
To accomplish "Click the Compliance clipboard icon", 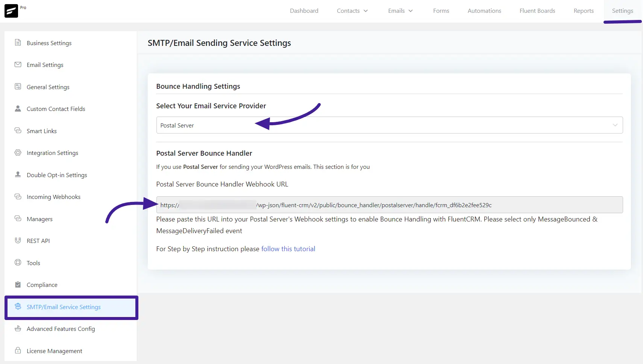I will click(18, 285).
